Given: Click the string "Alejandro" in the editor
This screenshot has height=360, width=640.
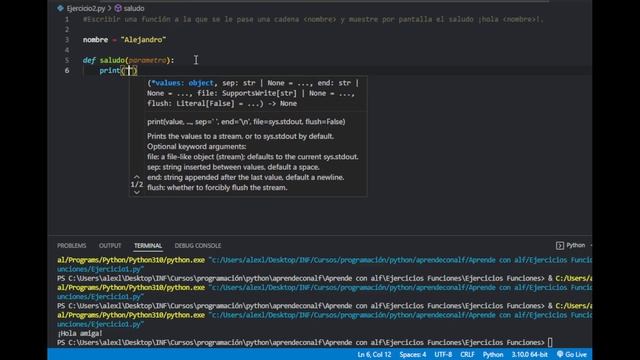Looking at the screenshot, I should point(143,40).
